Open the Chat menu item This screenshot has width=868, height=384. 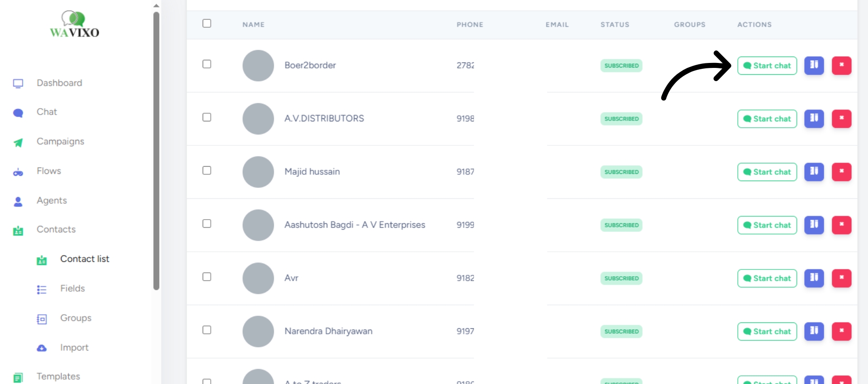click(x=47, y=112)
